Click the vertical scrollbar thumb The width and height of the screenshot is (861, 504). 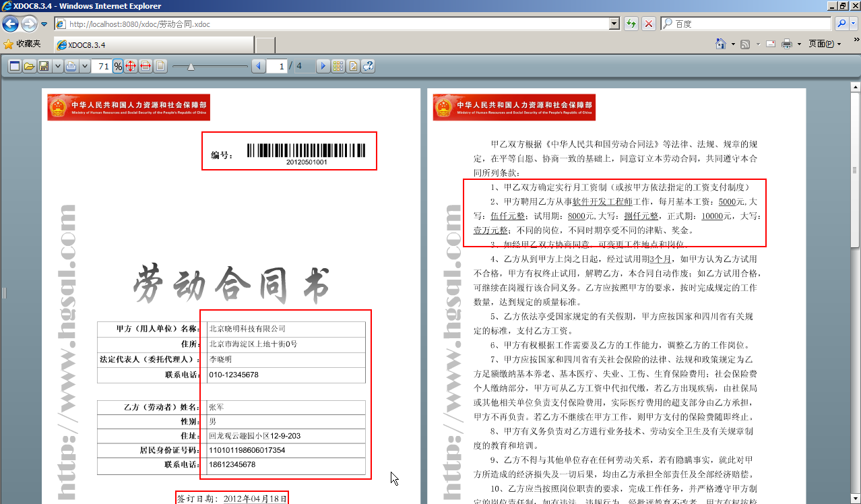(855, 170)
